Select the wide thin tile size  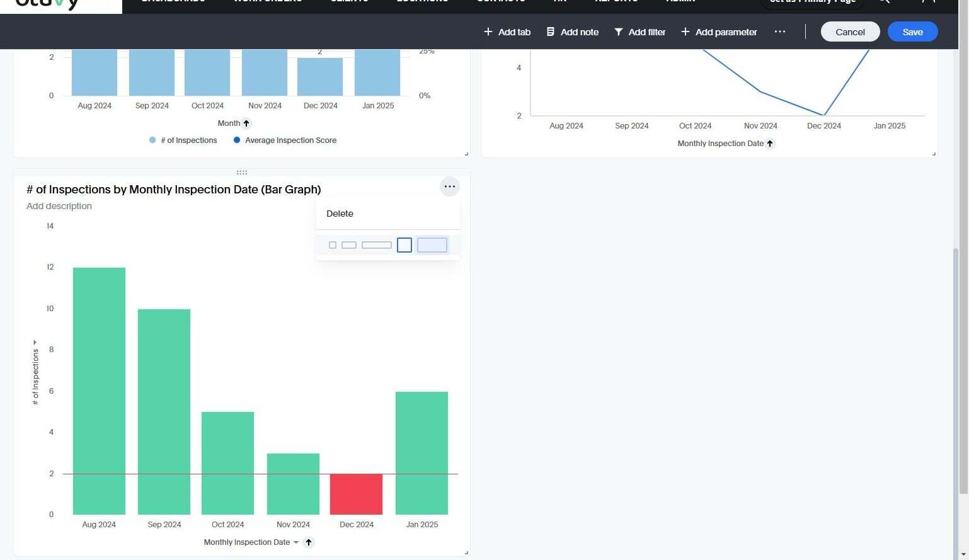tap(377, 245)
